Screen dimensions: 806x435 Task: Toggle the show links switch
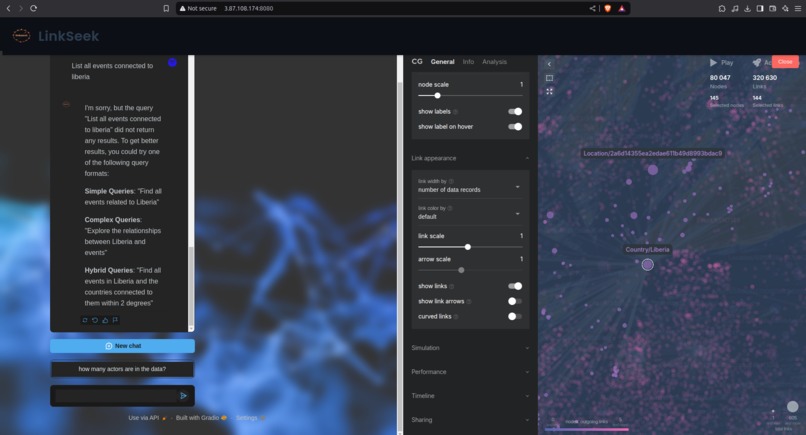(515, 286)
